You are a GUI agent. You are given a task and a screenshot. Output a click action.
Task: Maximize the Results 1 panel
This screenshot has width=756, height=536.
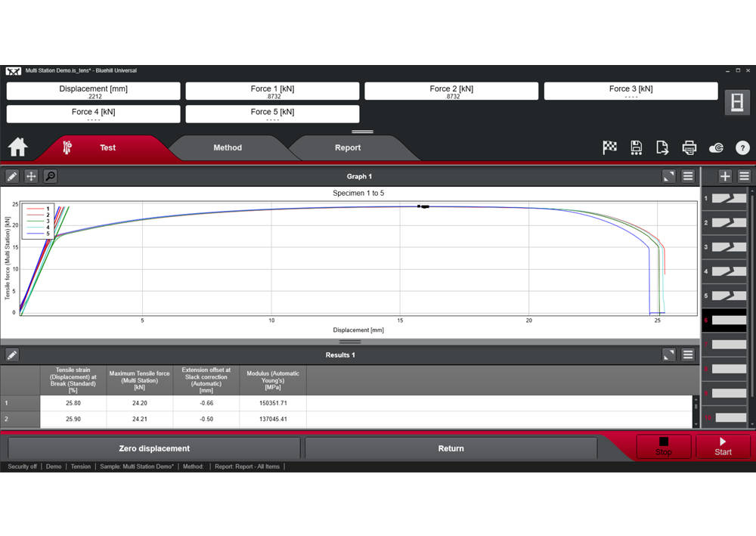[668, 355]
